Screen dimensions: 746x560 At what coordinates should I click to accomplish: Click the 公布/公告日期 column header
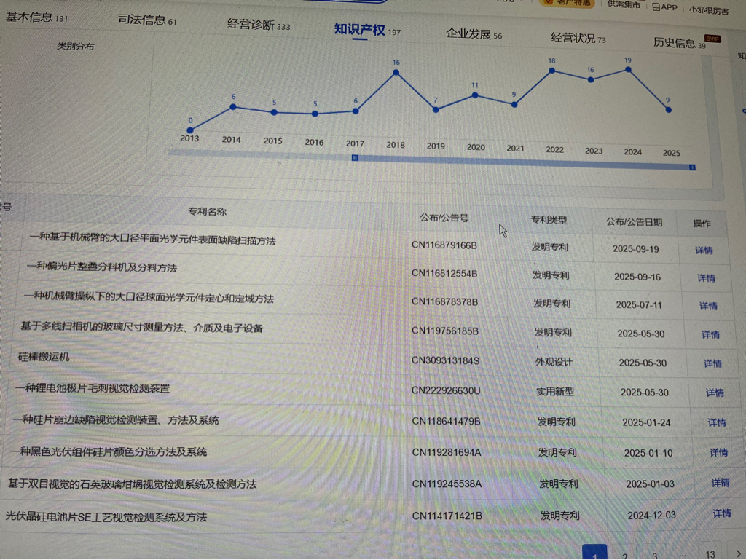(x=635, y=222)
